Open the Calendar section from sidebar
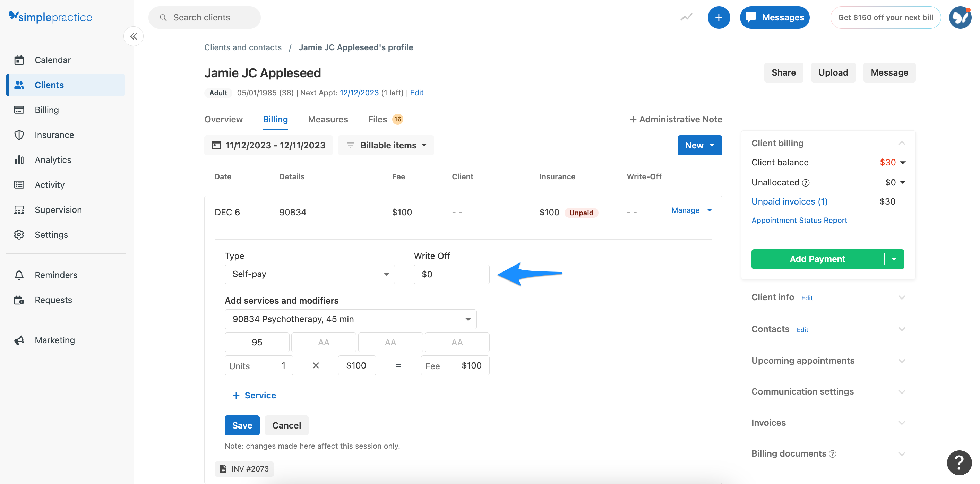This screenshot has width=980, height=484. (52, 60)
